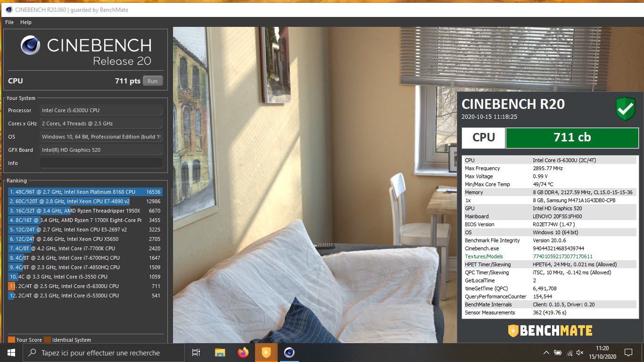The width and height of the screenshot is (644, 362).
Task: Select ranking entry Xeon CPU E5-2697 v2
Action: pos(85,230)
